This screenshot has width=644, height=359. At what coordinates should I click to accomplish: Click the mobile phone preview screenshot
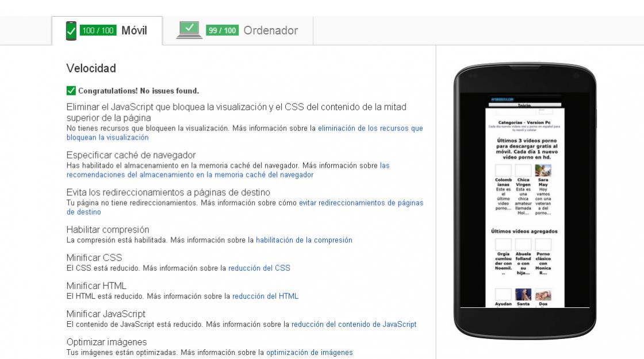pyautogui.click(x=524, y=201)
